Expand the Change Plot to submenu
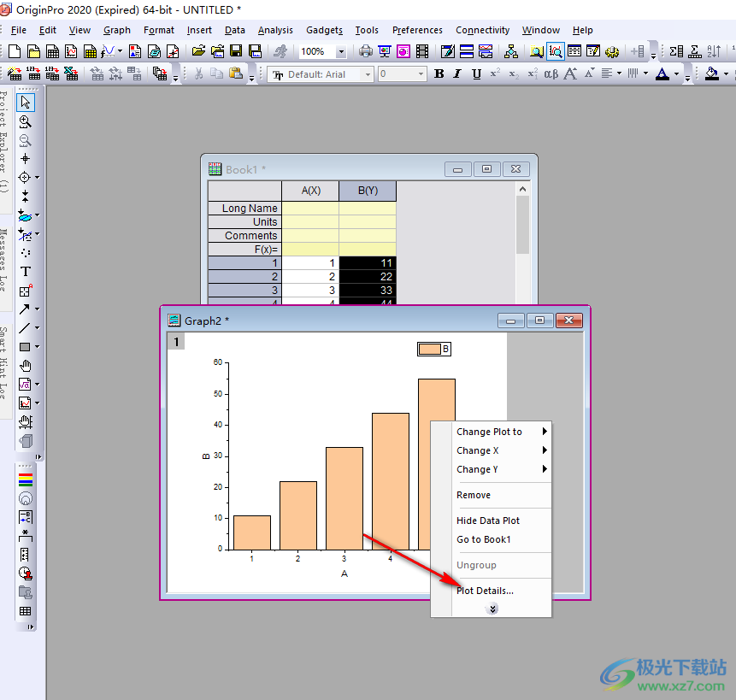This screenshot has height=700, width=736. coord(545,431)
